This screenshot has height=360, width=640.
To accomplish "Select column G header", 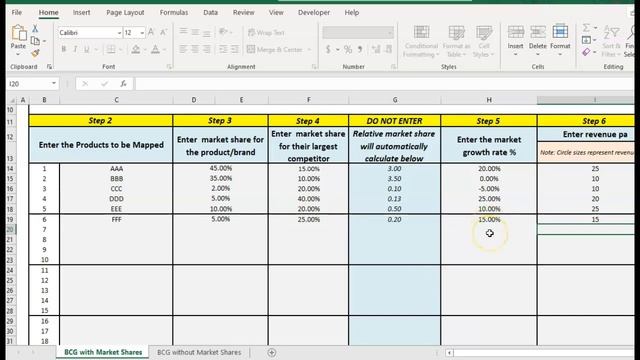I will (x=395, y=100).
